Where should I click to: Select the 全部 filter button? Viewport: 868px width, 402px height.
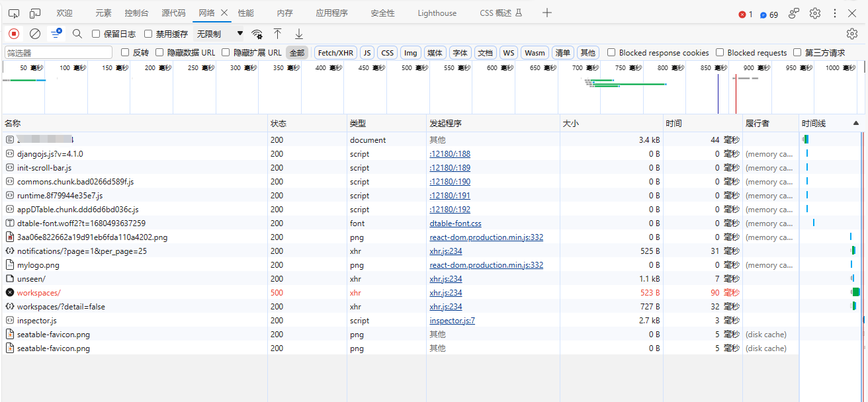(297, 53)
